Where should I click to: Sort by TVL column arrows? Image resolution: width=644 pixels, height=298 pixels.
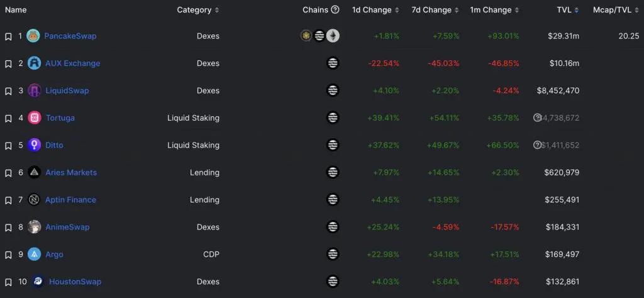(577, 10)
